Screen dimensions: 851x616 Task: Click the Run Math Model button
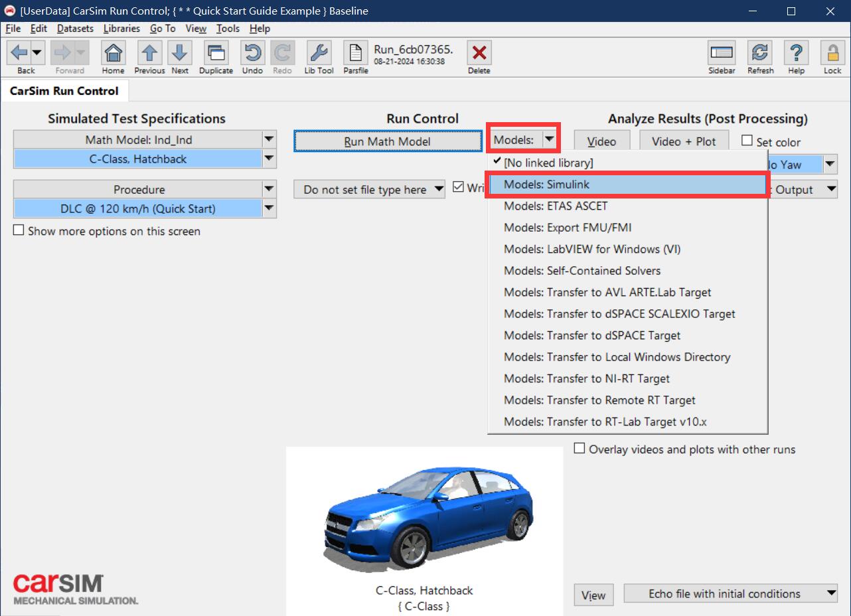(388, 141)
